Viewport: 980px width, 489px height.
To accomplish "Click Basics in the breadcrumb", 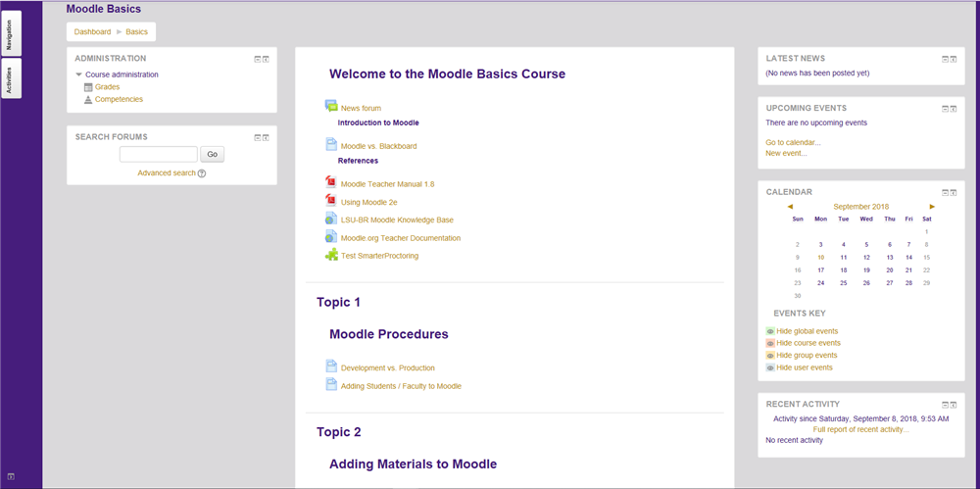I will (137, 32).
